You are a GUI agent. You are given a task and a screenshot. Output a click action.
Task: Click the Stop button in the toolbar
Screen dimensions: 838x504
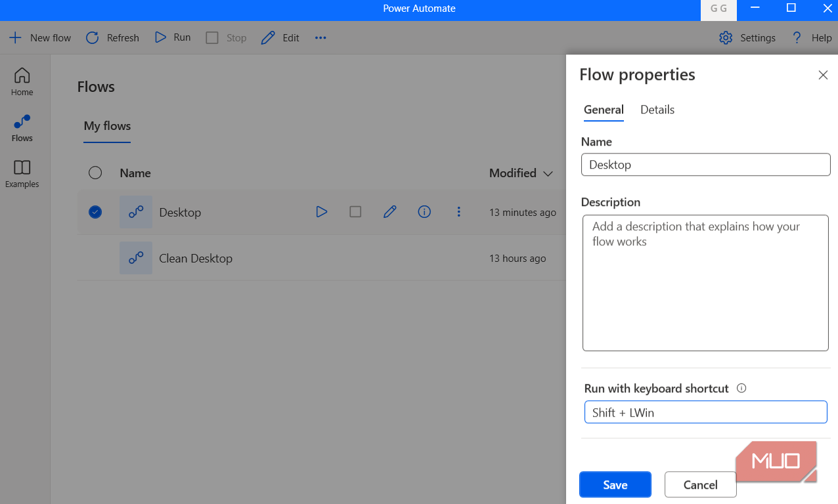(227, 38)
